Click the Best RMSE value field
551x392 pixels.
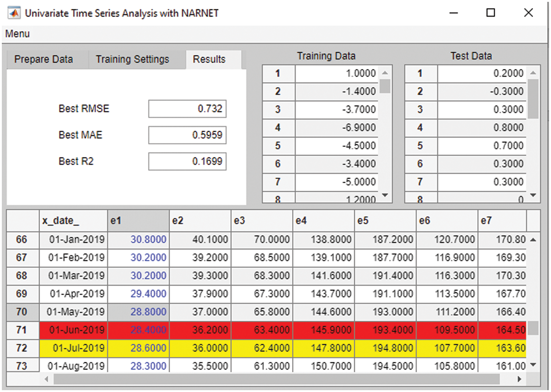point(187,109)
